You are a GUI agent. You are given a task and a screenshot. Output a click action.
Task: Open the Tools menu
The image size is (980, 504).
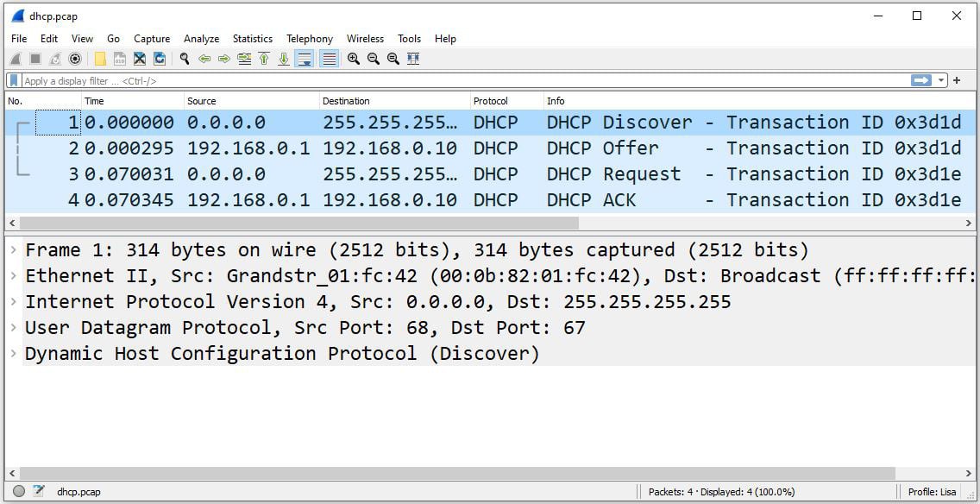(410, 39)
